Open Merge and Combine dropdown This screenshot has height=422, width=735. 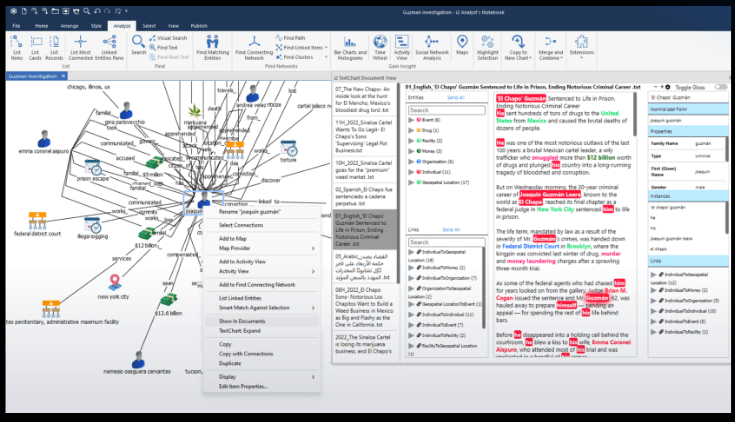point(551,47)
